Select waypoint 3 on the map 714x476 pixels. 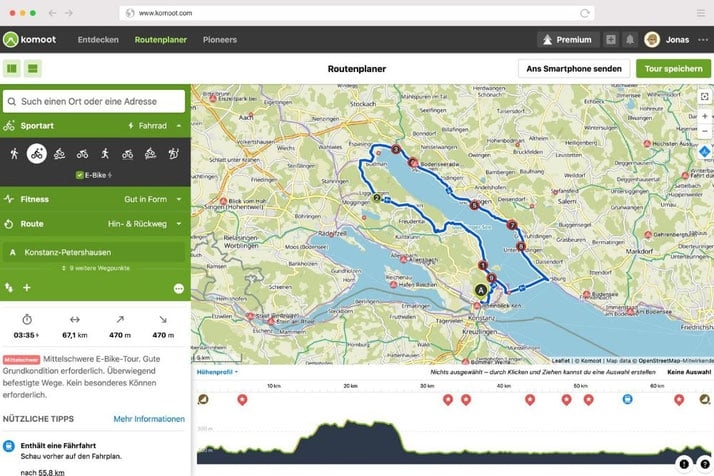click(396, 149)
